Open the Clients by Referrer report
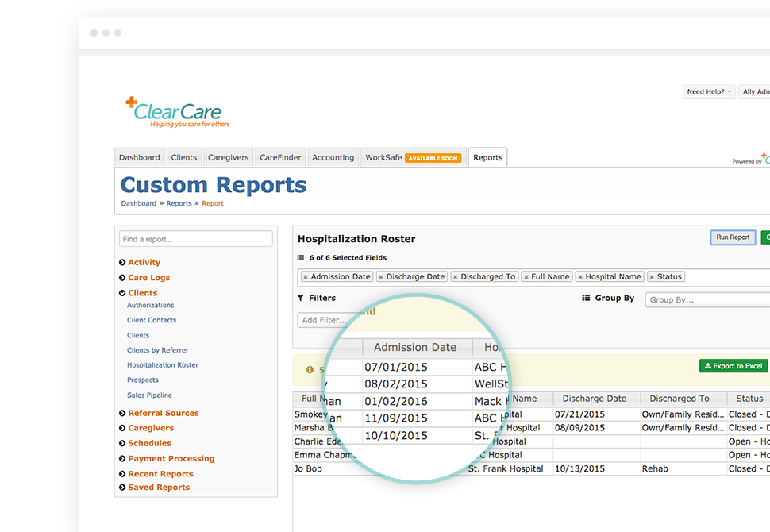Image resolution: width=770 pixels, height=532 pixels. click(158, 350)
